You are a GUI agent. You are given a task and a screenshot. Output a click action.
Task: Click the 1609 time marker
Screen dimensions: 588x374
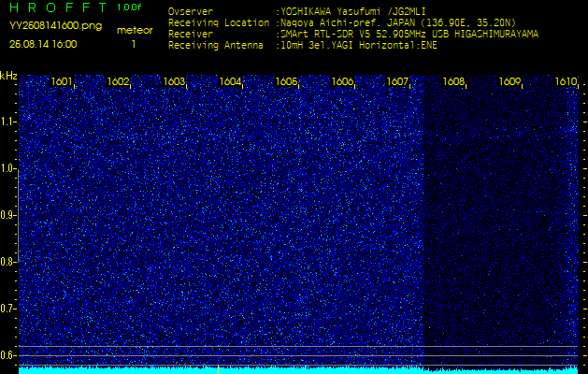[510, 81]
